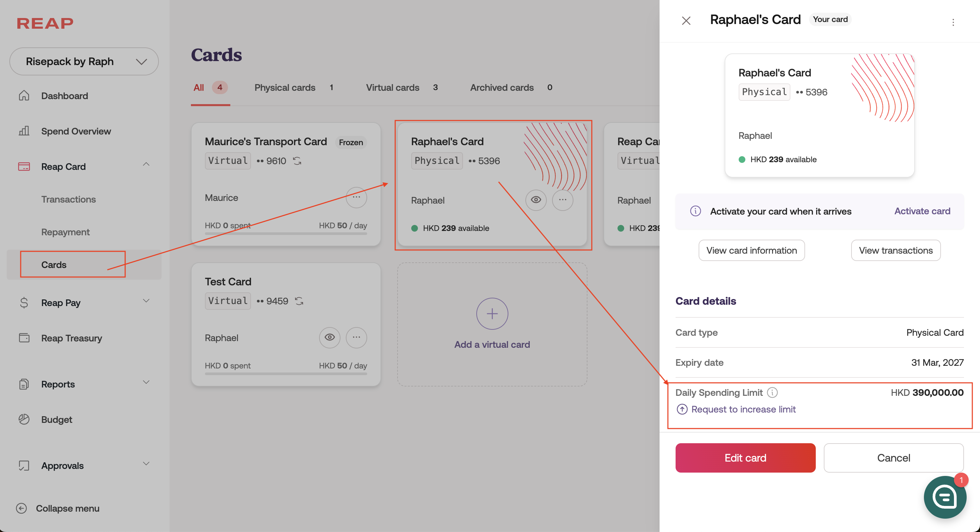Collapse the Reap Card menu section
The width and height of the screenshot is (980, 532).
tap(146, 165)
